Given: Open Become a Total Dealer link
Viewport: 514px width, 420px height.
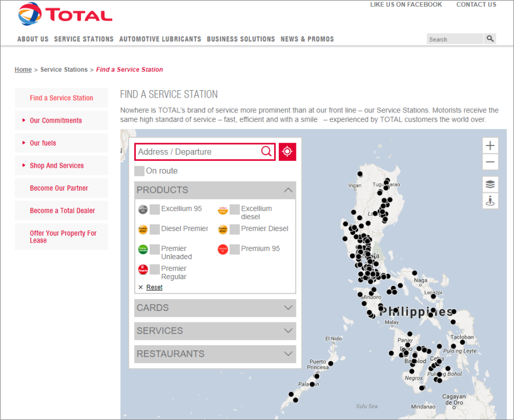Looking at the screenshot, I should (x=61, y=211).
